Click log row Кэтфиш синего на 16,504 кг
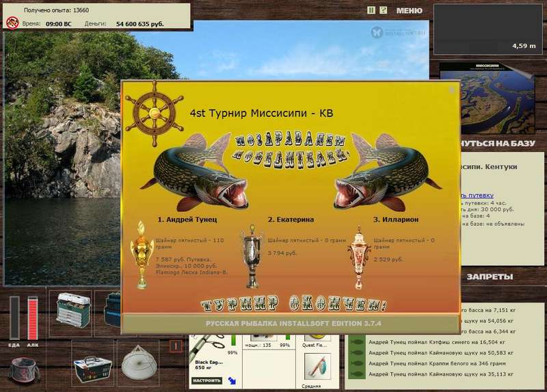547x392 pixels. tap(437, 342)
